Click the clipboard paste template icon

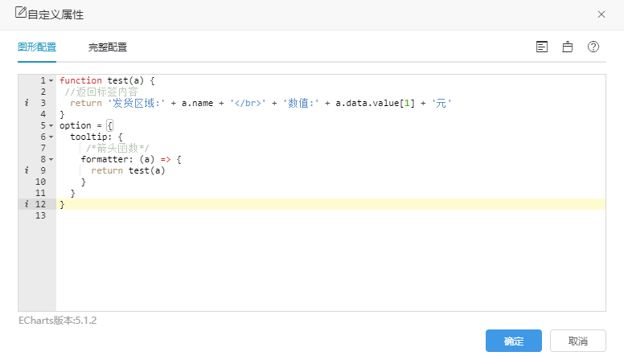568,47
